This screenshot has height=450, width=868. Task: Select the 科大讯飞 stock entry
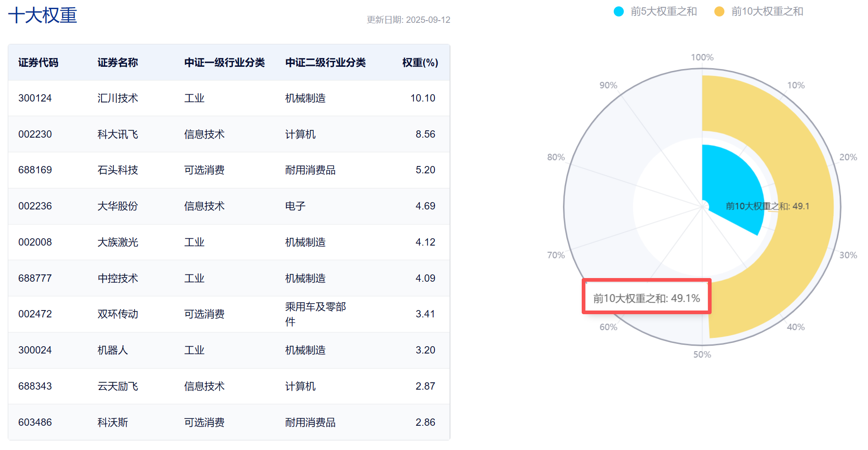[x=118, y=134]
